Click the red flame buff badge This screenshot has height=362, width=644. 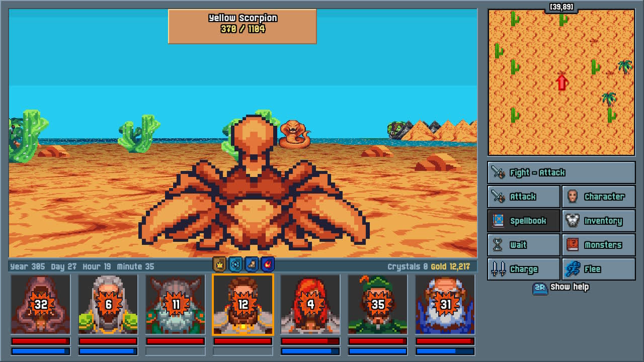coord(268,265)
